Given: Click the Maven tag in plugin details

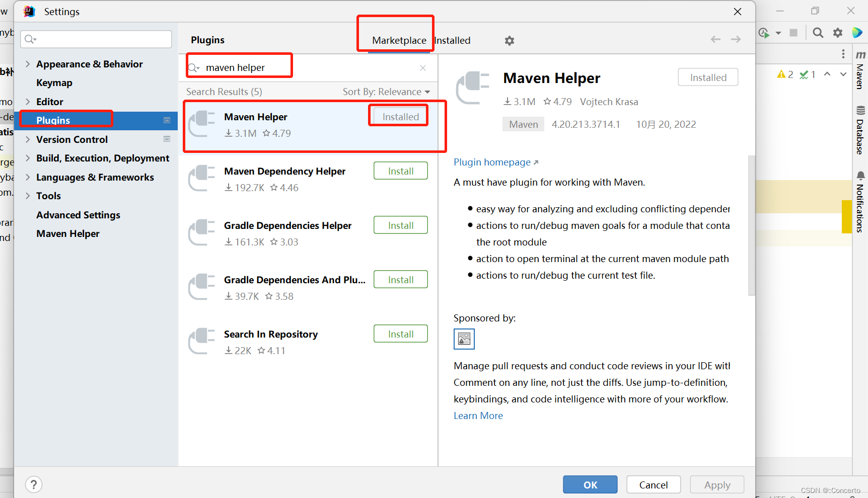Looking at the screenshot, I should (523, 124).
